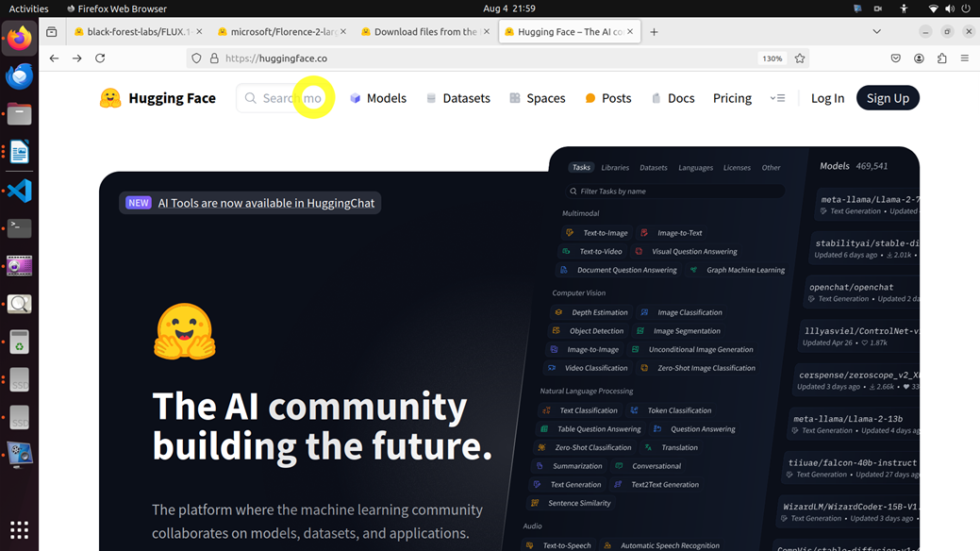Click the tracking protection shield icon
This screenshot has width=980, height=551.
pos(196,58)
